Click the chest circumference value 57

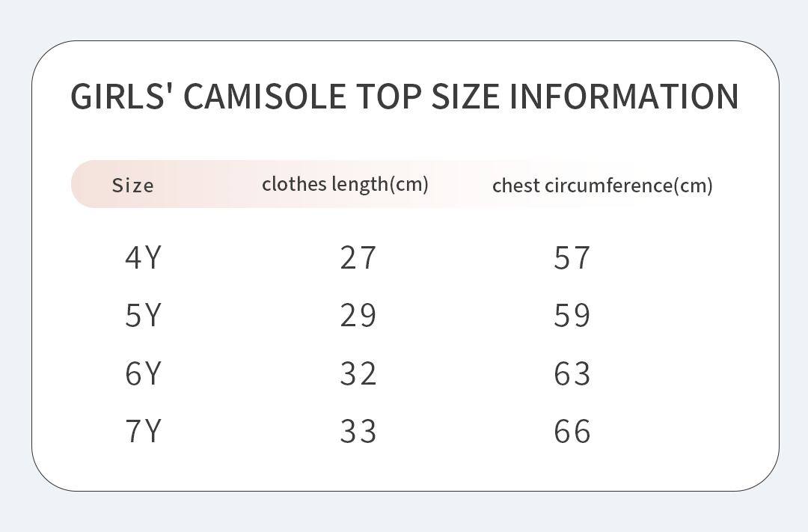[572, 257]
